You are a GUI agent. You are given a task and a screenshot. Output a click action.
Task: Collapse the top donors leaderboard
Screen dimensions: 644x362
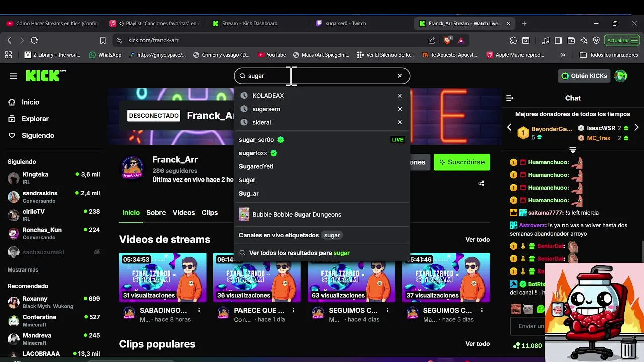pyautogui.click(x=573, y=150)
